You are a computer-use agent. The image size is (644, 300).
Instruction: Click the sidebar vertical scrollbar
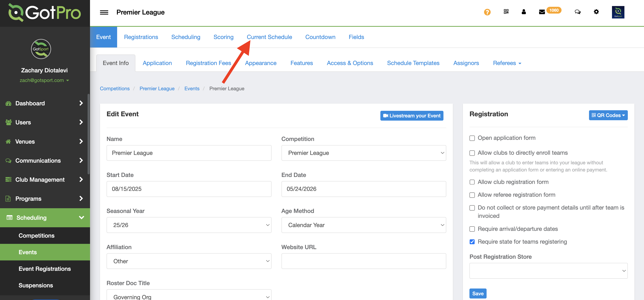click(x=89, y=134)
